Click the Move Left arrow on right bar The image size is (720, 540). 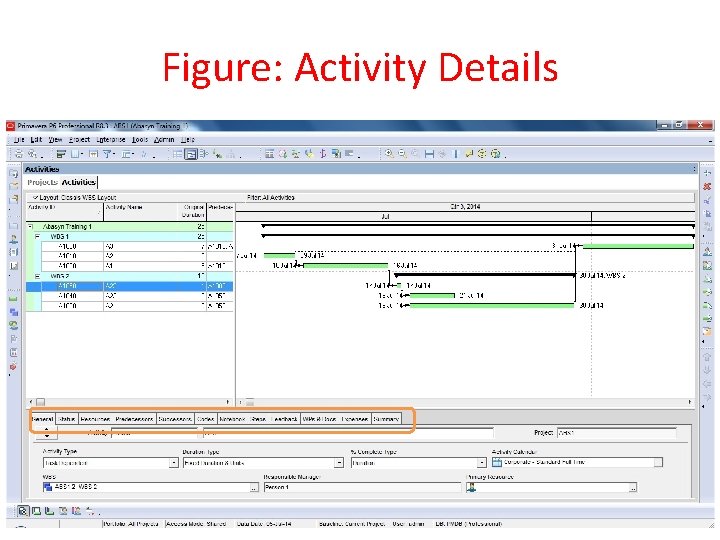[x=707, y=383]
